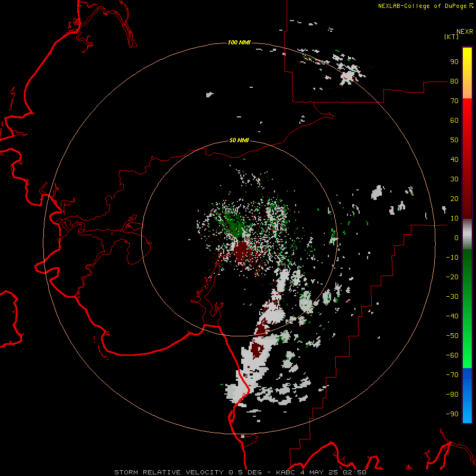
Task: Click the -50 value on the velocity scale
Action: coord(452,336)
